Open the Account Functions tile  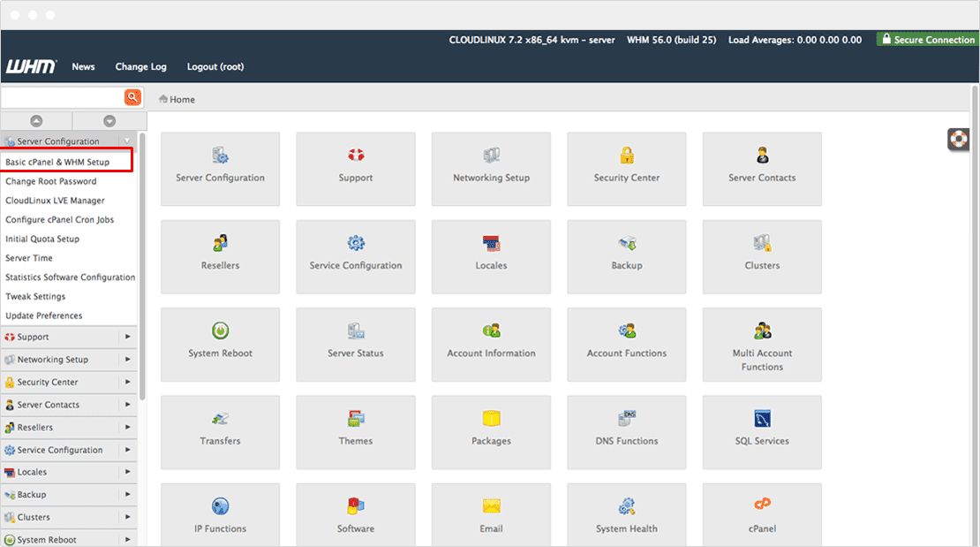pos(626,345)
